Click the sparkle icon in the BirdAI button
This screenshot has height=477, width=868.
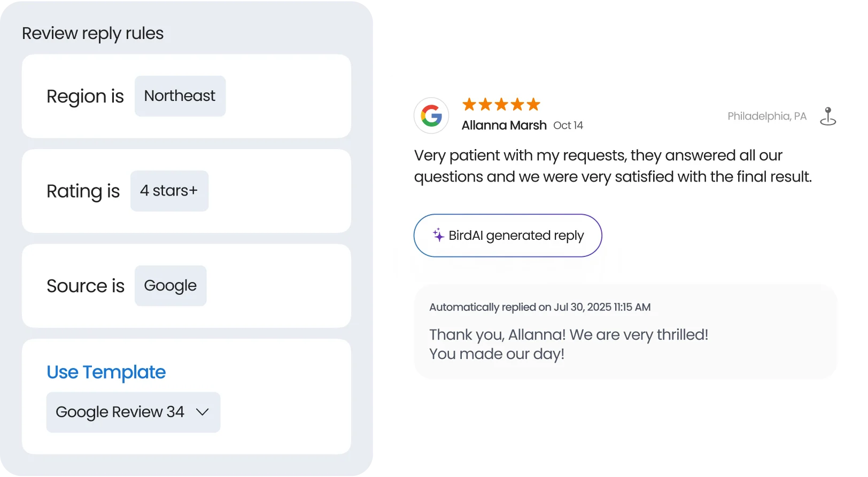click(x=438, y=235)
